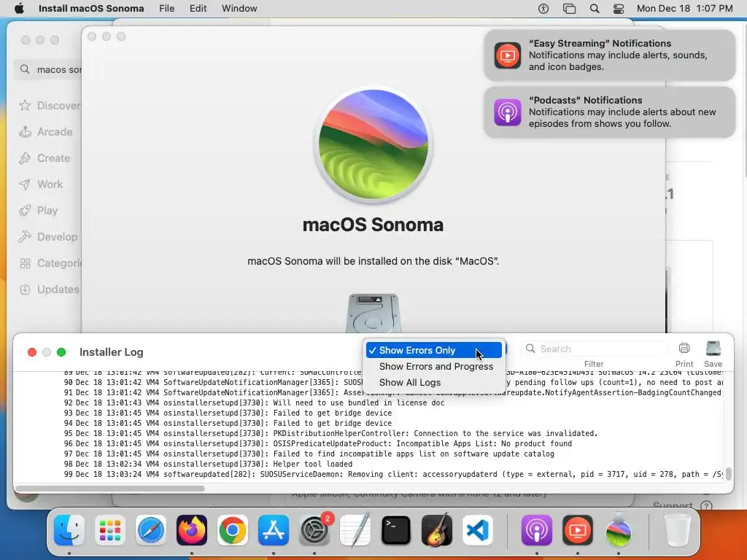The width and height of the screenshot is (747, 560).
Task: Open Play in App Store sidebar
Action: (38, 211)
